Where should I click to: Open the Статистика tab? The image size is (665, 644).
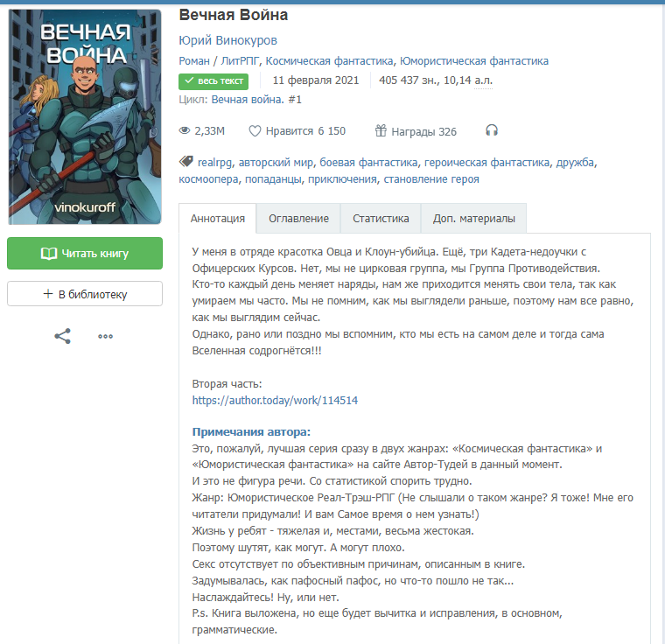381,219
